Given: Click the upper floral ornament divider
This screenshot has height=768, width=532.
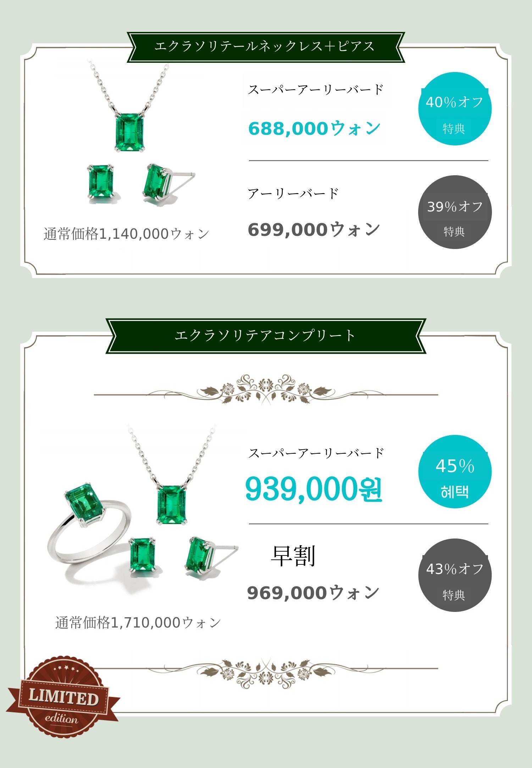Looking at the screenshot, I should (x=265, y=389).
